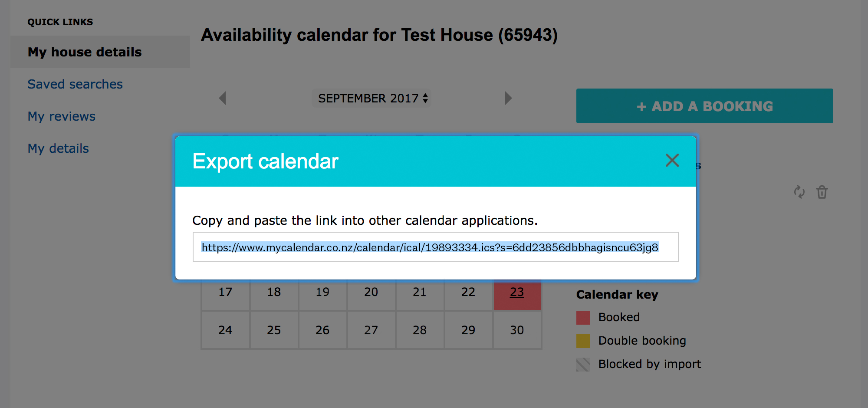Click the Blocked by import striped swatch
Screen dimensions: 868x408
click(x=583, y=365)
